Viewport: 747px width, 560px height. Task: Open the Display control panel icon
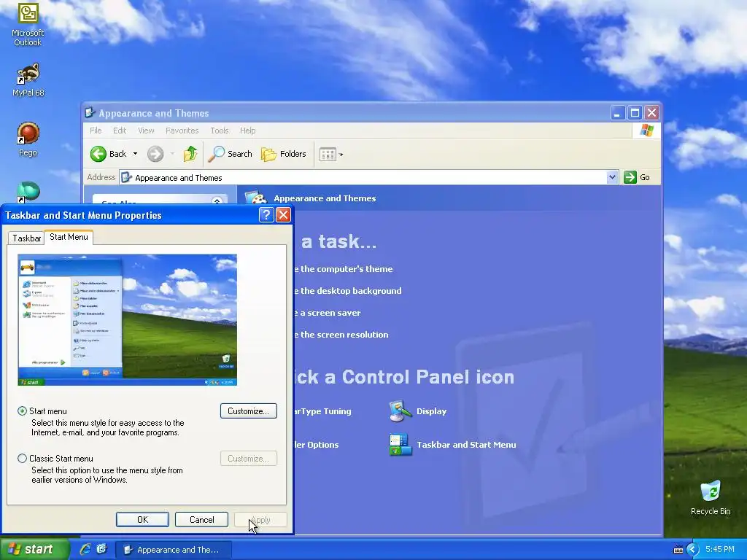[418, 411]
